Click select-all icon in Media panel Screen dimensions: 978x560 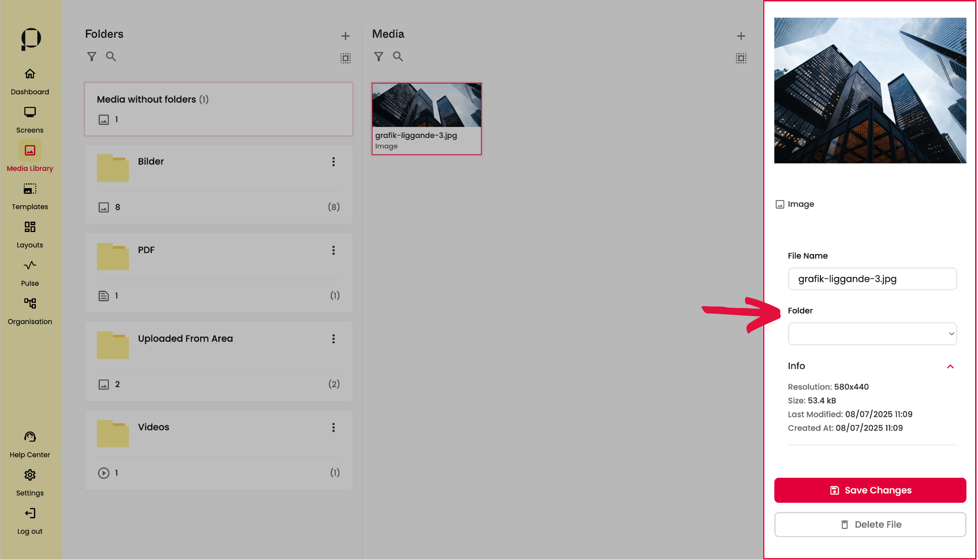pos(741,58)
